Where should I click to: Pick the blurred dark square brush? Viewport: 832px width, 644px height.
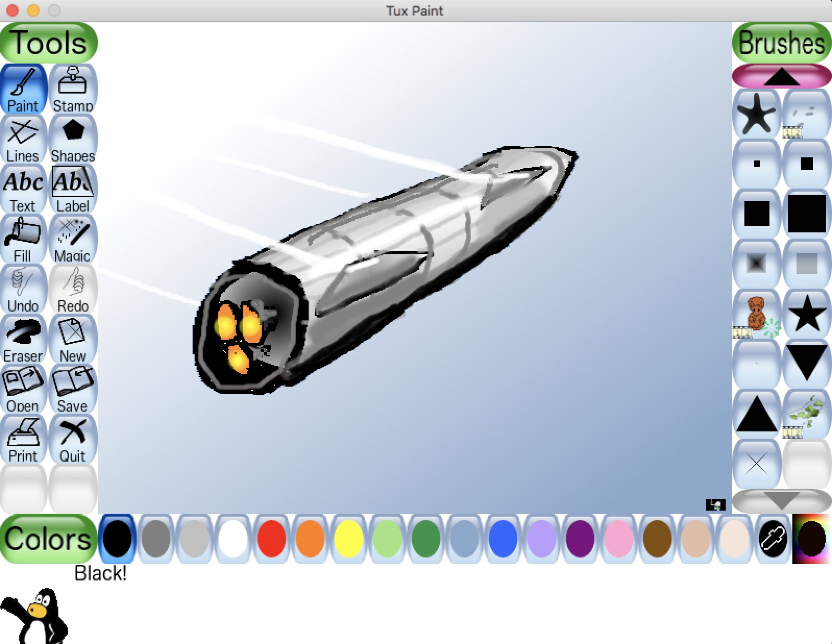click(756, 264)
